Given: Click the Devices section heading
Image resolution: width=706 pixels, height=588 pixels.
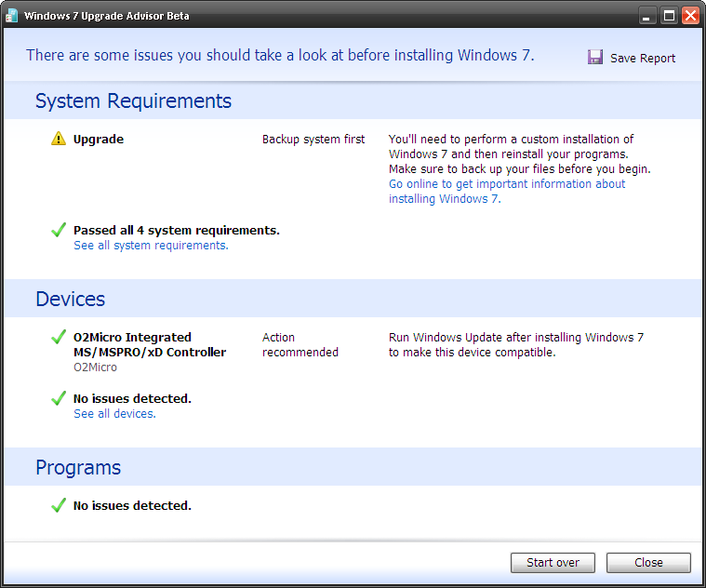Looking at the screenshot, I should (71, 299).
